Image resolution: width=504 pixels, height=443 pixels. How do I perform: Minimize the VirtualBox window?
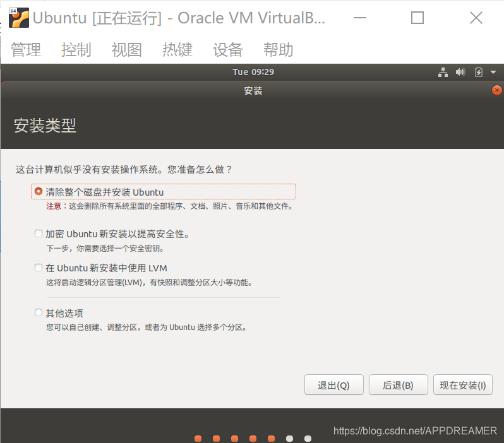pos(359,18)
